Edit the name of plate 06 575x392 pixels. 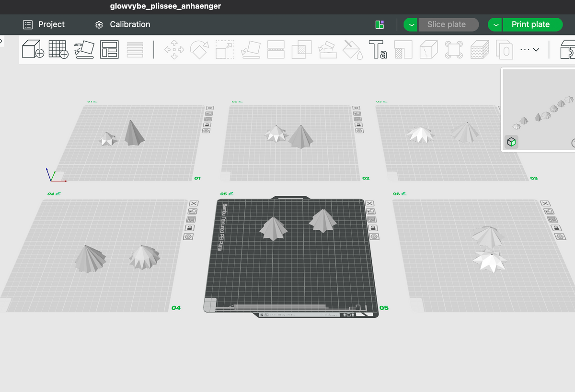tap(403, 193)
